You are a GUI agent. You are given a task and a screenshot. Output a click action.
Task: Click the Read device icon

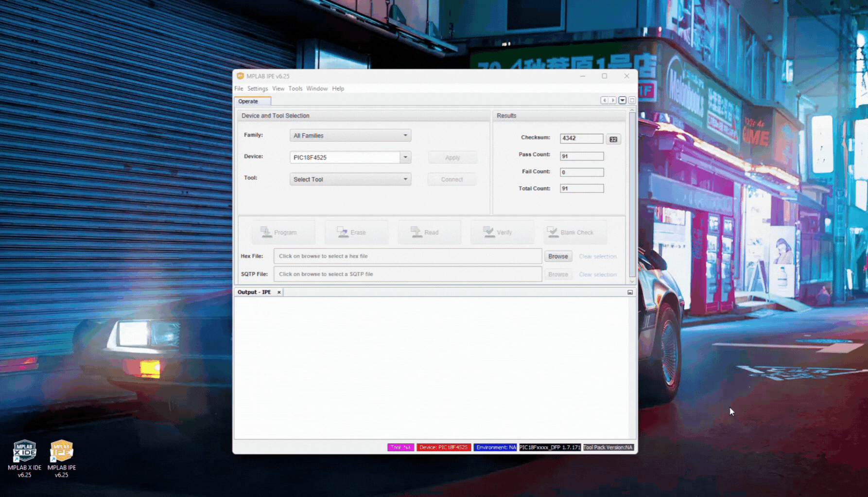(x=416, y=232)
